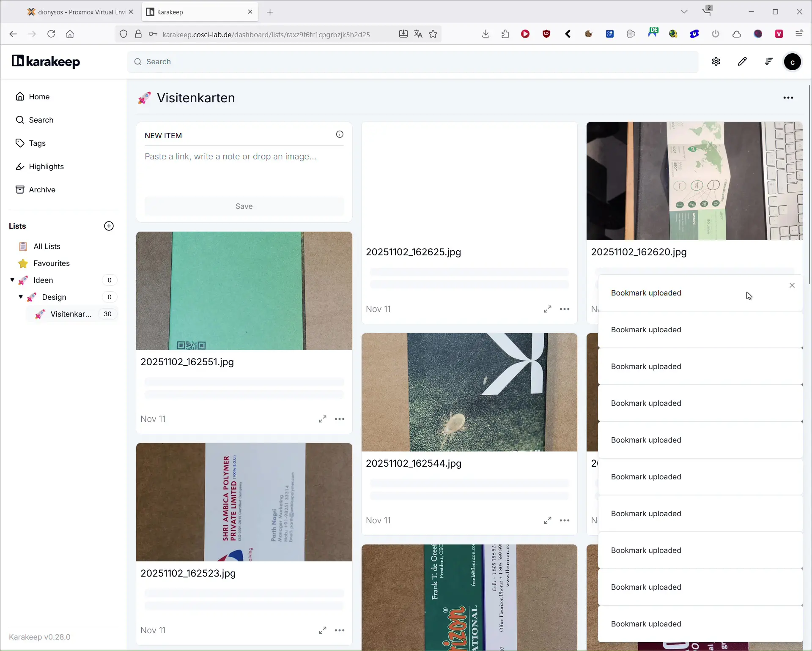The image size is (812, 651).
Task: Collapse the Ideen list tree
Action: 12,280
